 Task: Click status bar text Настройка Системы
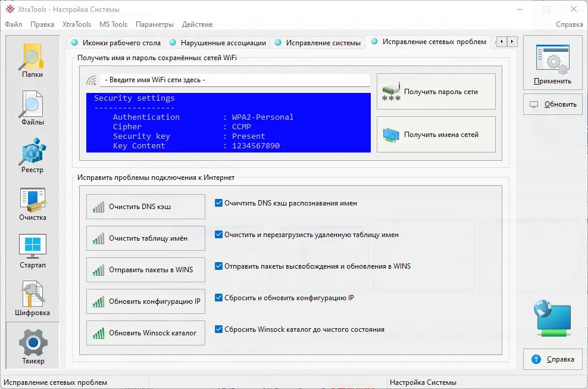[423, 382]
